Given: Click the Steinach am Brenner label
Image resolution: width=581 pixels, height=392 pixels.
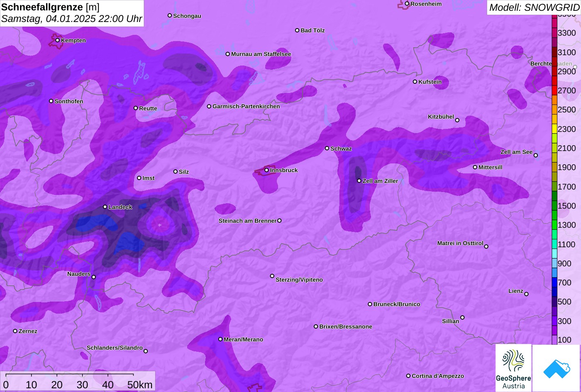Looking at the screenshot, I should [247, 221].
